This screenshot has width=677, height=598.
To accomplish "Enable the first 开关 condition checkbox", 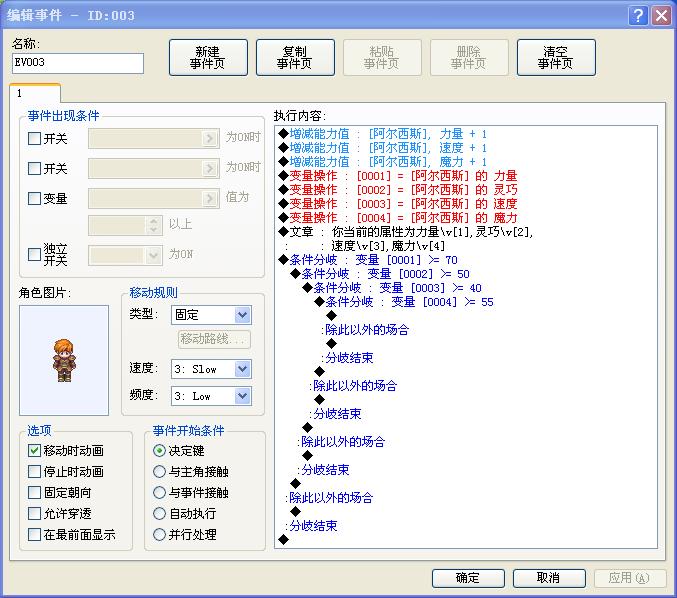I will [x=34, y=139].
